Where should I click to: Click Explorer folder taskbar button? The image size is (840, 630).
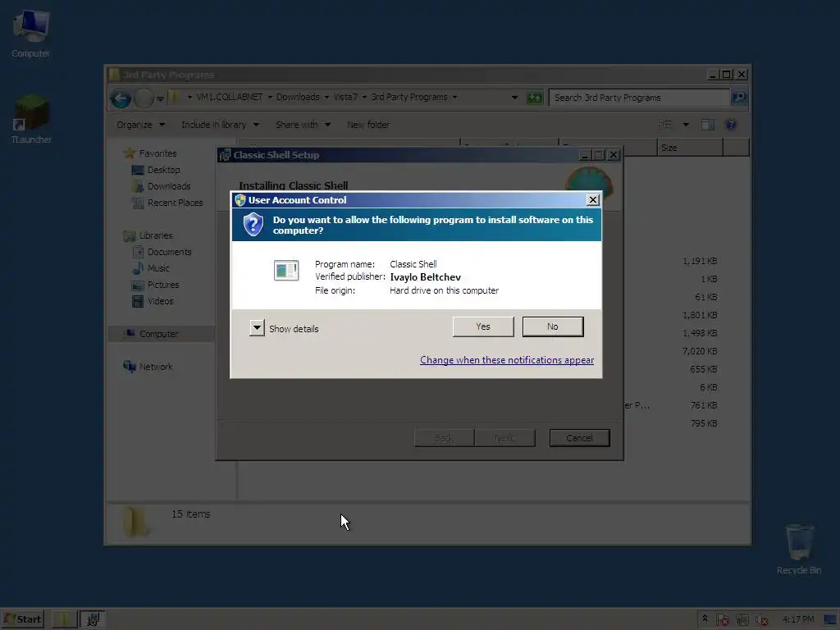(64, 619)
